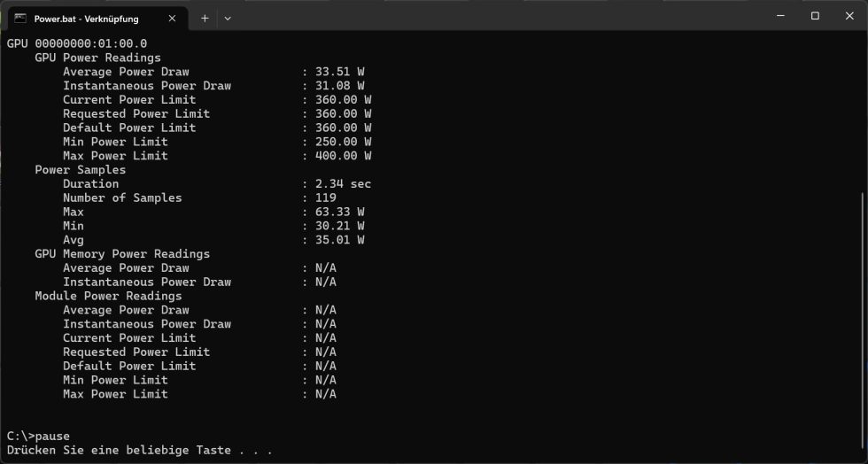Click the Max Power Limit 400.00 W value
This screenshot has width=868, height=464.
pyautogui.click(x=343, y=156)
